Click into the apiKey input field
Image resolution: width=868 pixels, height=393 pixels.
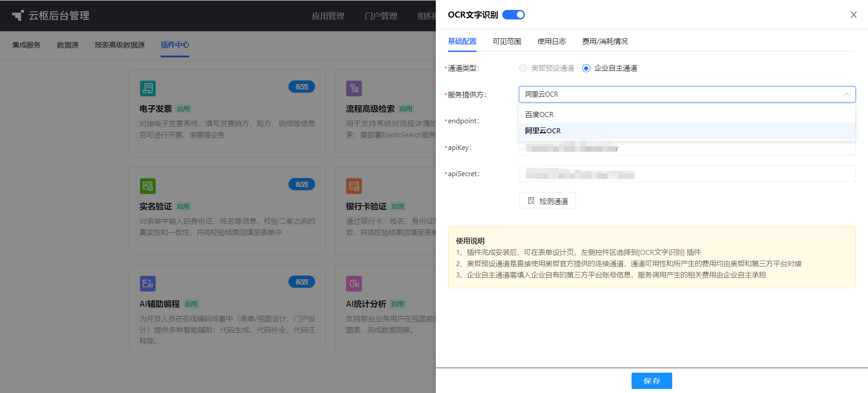[687, 148]
